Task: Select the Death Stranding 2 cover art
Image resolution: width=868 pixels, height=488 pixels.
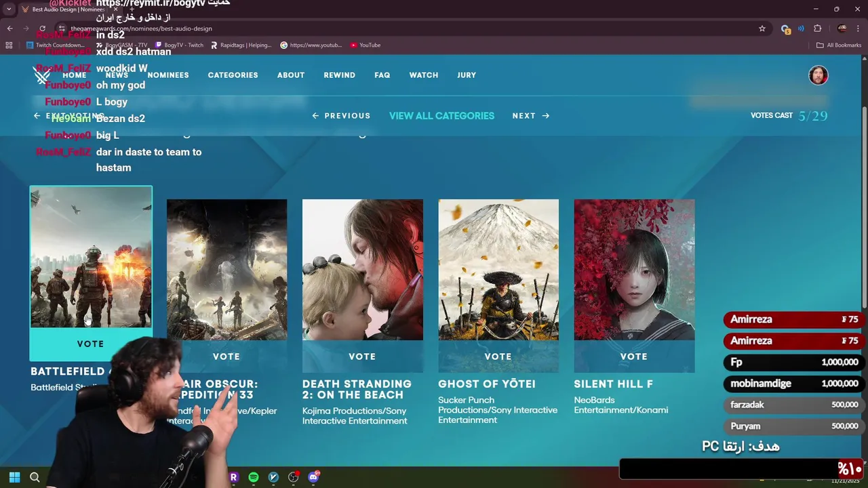Action: [x=362, y=270]
